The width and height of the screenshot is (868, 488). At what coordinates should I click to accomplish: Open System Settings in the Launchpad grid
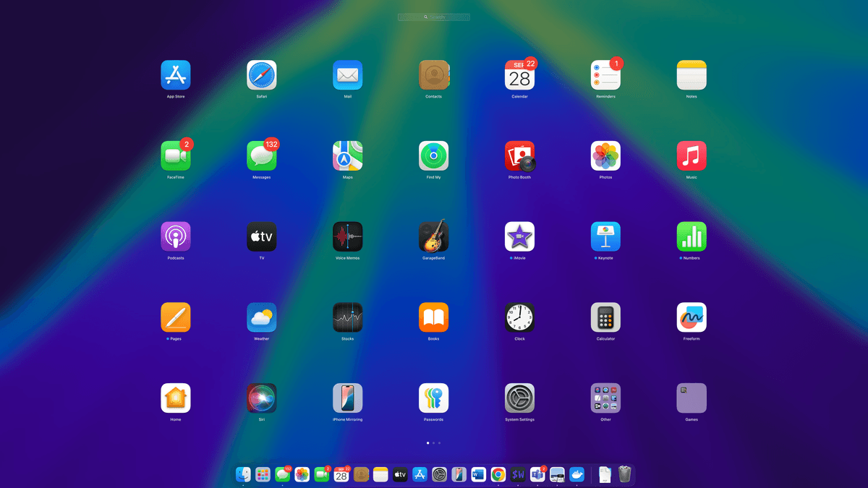pos(519,398)
